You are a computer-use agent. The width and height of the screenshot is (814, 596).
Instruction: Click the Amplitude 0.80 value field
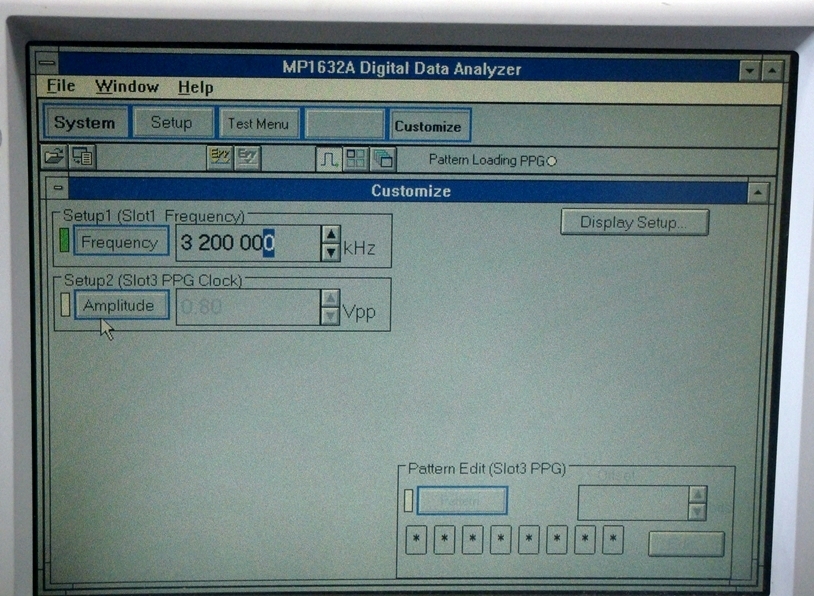click(x=248, y=307)
